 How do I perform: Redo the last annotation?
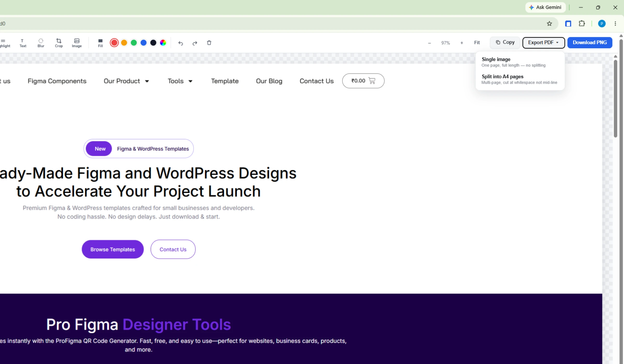(195, 43)
